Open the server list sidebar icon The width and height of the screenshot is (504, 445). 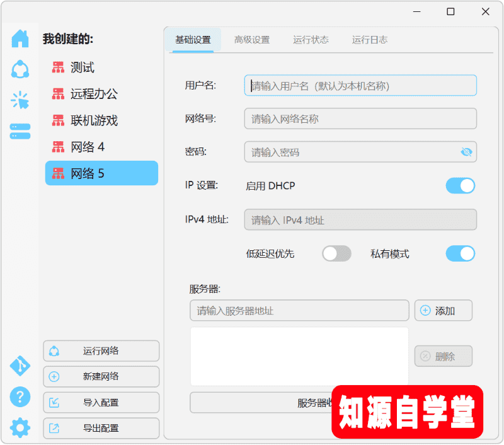pyautogui.click(x=20, y=131)
